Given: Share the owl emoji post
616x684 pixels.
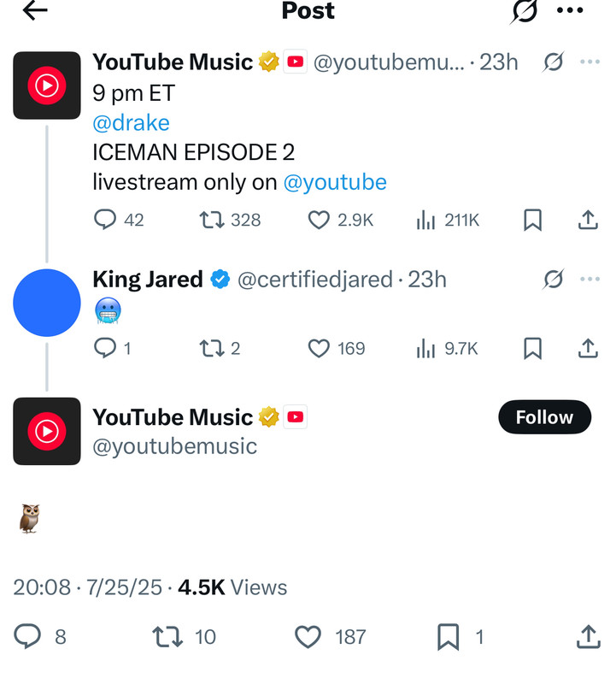Looking at the screenshot, I should [x=589, y=637].
